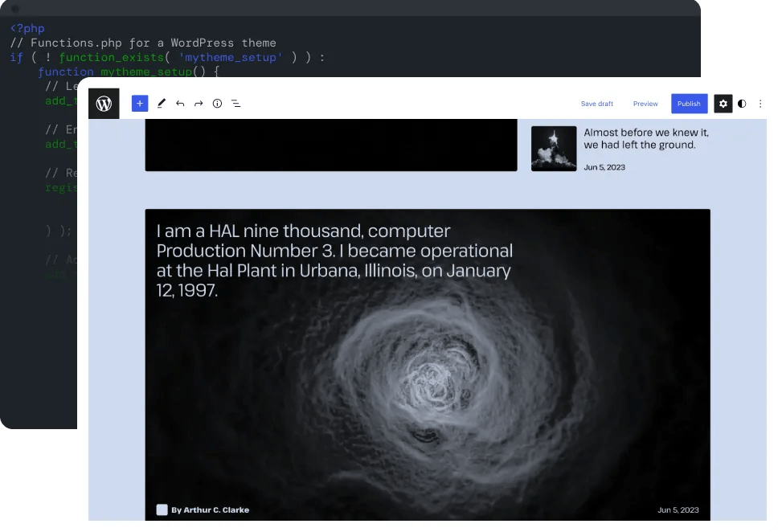Click the 'By Arthur C. Clarke' byline
The height and width of the screenshot is (532, 778).
[x=210, y=509]
